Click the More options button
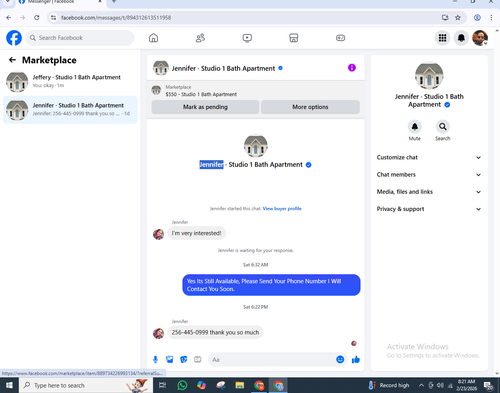Screen dimensions: 500x393 coord(310,107)
